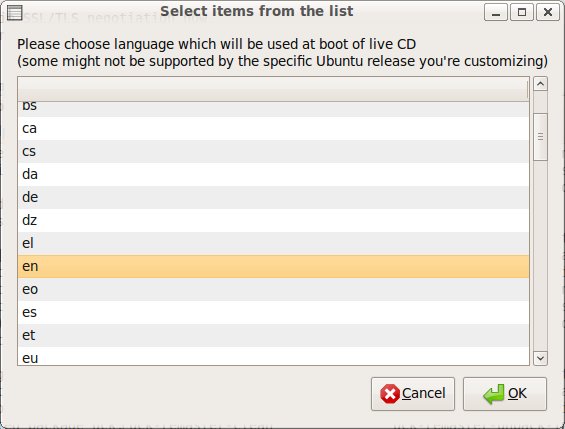Select the 'eo' language entry
Viewport: 565px width, 429px height.
(x=273, y=290)
